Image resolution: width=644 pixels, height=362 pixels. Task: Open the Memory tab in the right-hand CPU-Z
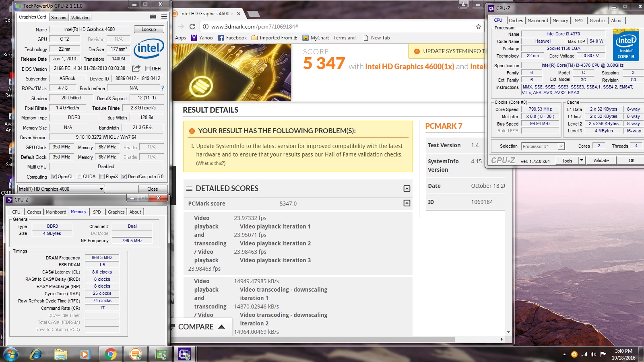(x=560, y=21)
